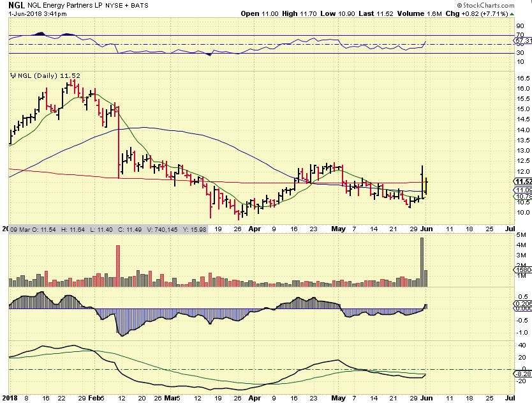Click the -8.28 indicator value tag
Image resolution: width=532 pixels, height=403 pixels.
pos(523,374)
